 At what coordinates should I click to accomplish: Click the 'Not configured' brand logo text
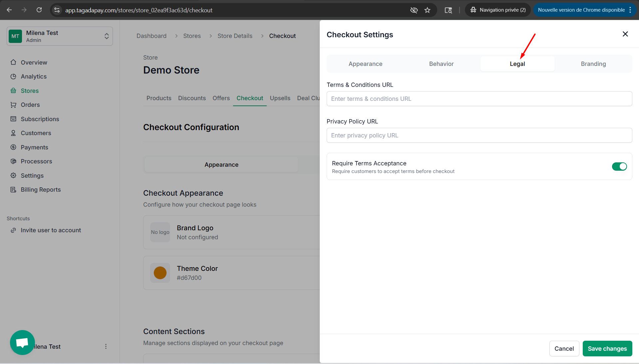[197, 237]
